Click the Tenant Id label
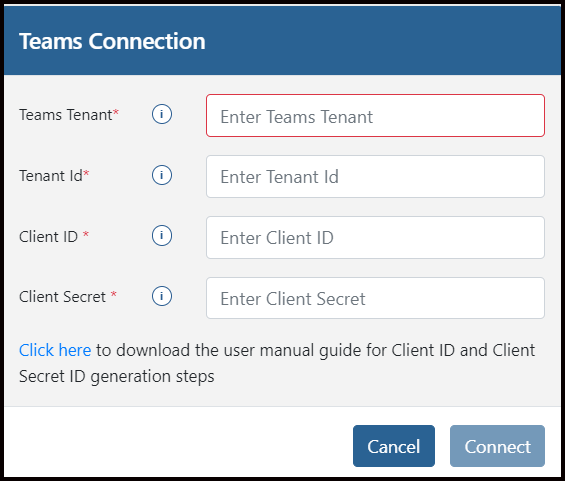Image resolution: width=565 pixels, height=481 pixels. click(x=54, y=176)
